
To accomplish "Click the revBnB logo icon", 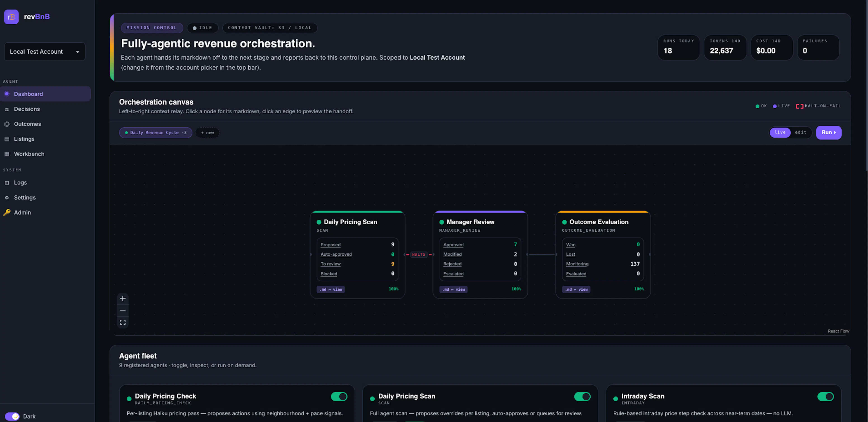I will pos(11,16).
